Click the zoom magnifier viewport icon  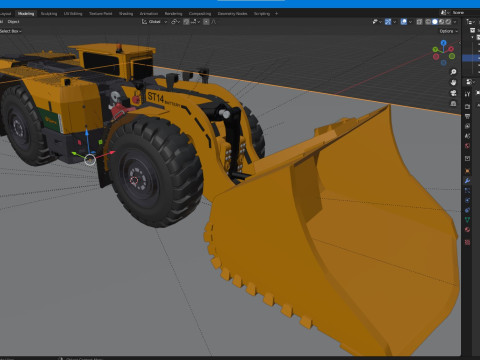click(453, 72)
